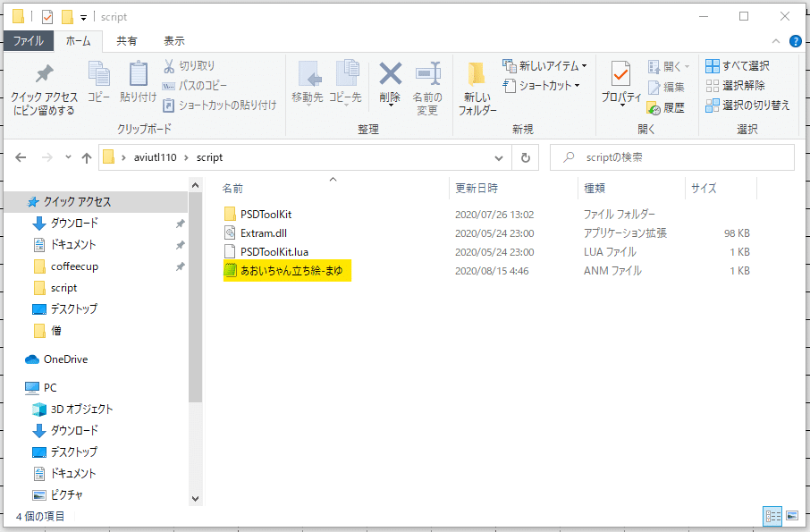Screen dimensions: 810x532
Task: Click the Refresh button in address bar
Action: point(526,157)
